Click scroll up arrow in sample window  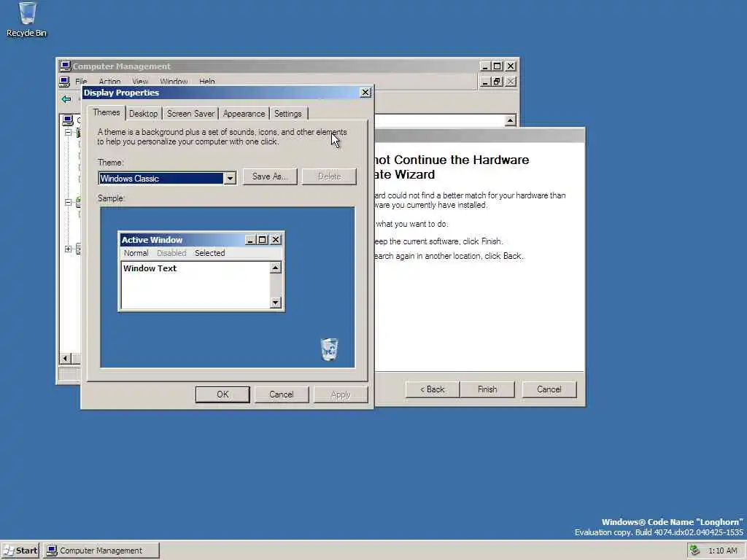(x=275, y=268)
